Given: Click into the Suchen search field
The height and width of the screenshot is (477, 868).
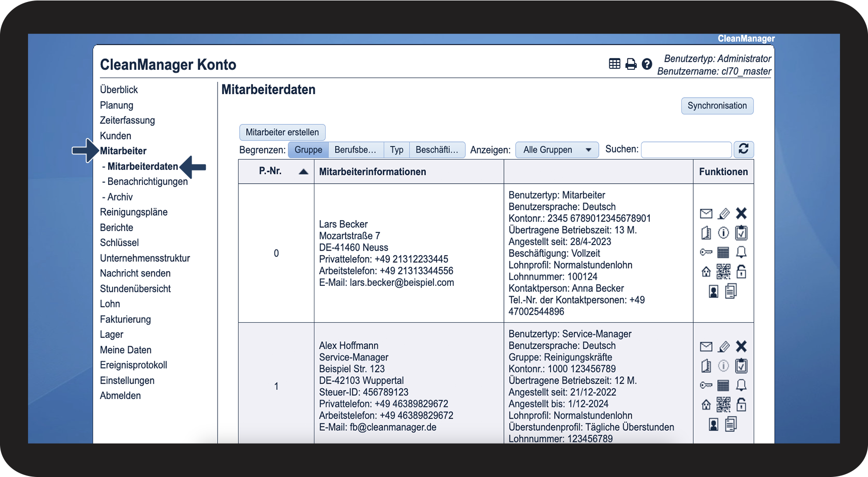Looking at the screenshot, I should tap(686, 150).
